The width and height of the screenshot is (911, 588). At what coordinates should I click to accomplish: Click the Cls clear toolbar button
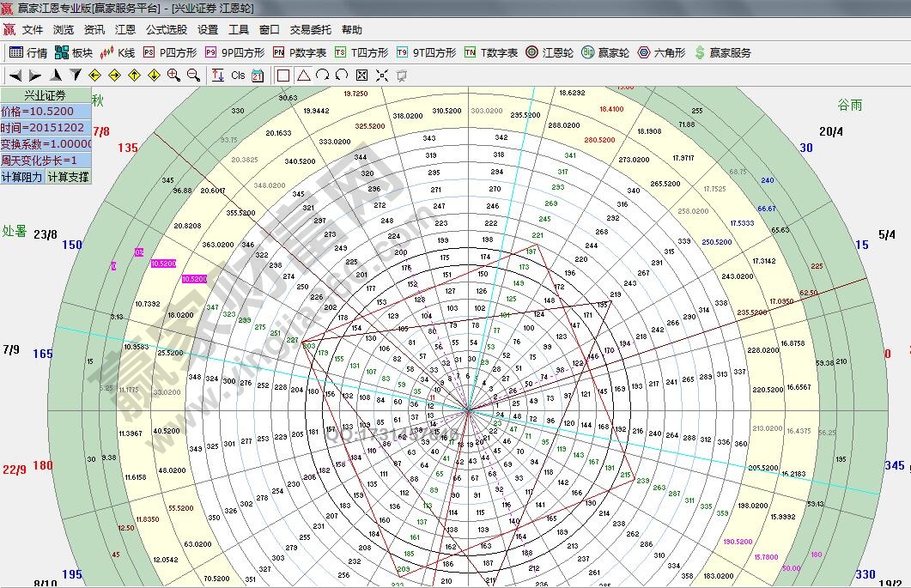pyautogui.click(x=238, y=76)
